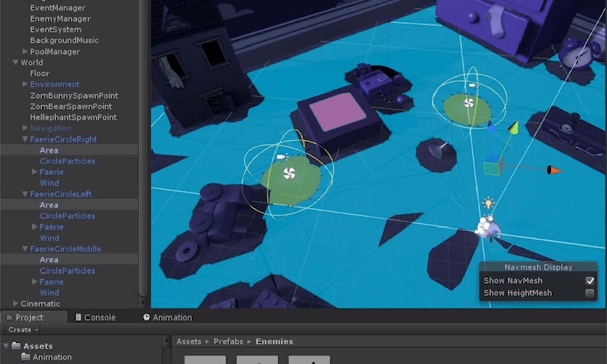Collapse the FaerieCircleLeft node
The height and width of the screenshot is (364, 607).
[x=25, y=194]
